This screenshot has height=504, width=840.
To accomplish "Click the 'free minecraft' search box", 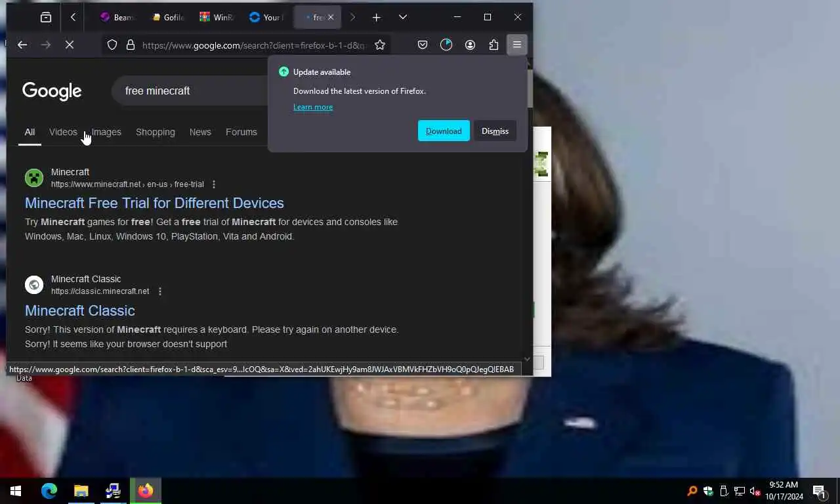I will [190, 91].
